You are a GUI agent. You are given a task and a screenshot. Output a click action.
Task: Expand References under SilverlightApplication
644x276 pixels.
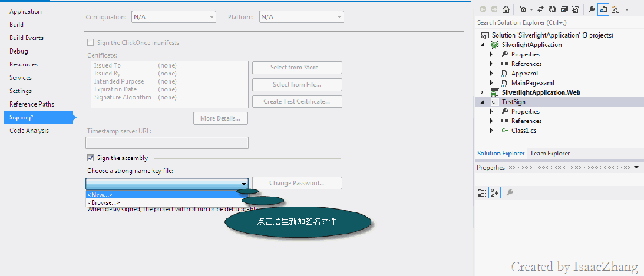pos(491,64)
